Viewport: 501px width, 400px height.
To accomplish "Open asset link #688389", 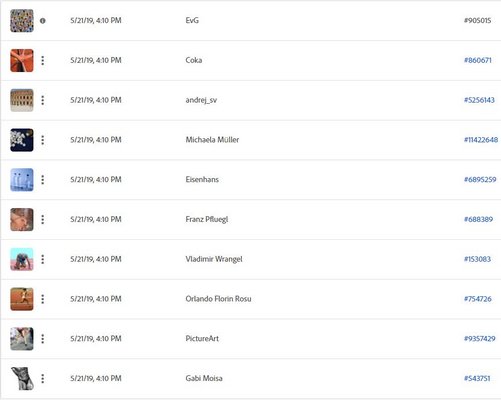I will coord(478,219).
